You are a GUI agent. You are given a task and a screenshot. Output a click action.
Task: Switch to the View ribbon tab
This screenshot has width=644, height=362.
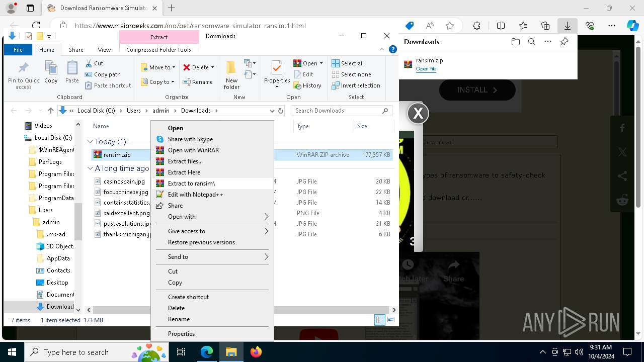tap(104, 50)
